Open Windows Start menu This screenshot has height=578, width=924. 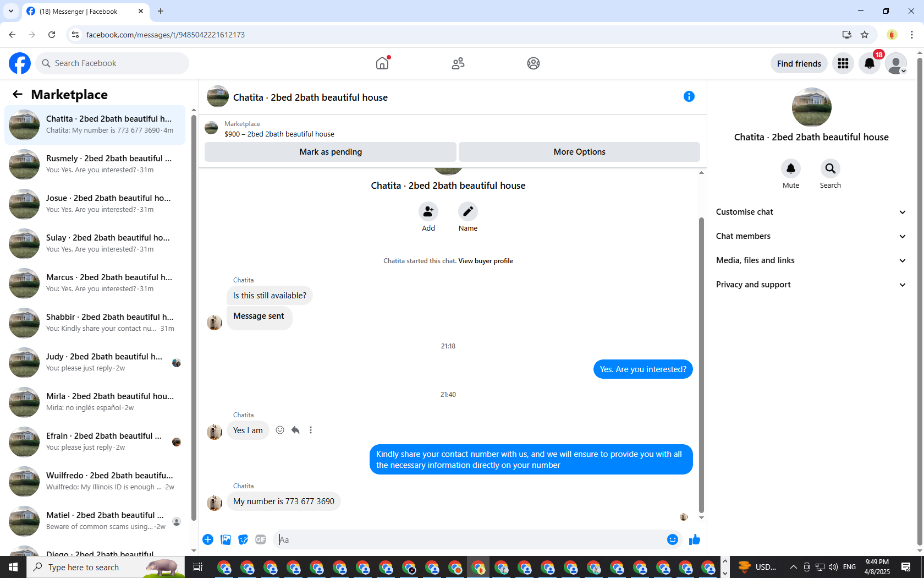point(13,567)
